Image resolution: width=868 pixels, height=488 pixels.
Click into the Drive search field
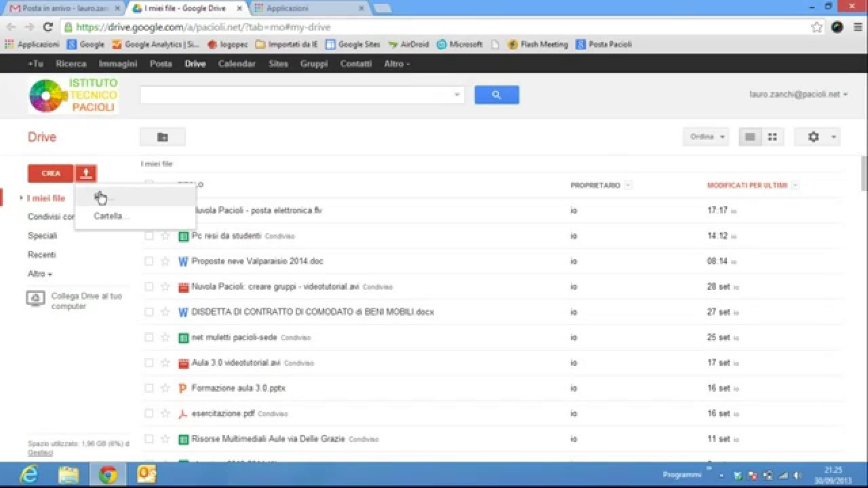coord(296,95)
